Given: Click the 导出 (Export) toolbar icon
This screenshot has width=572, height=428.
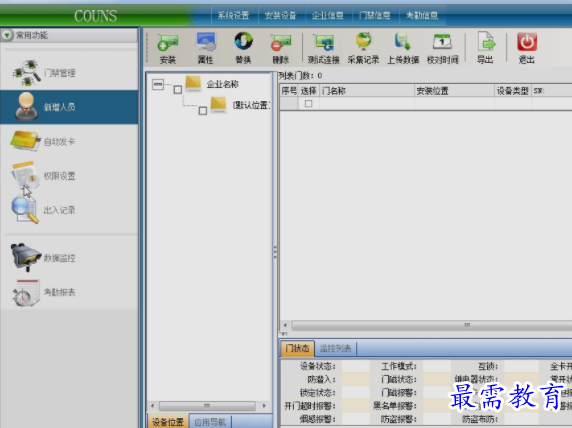Looking at the screenshot, I should (486, 42).
